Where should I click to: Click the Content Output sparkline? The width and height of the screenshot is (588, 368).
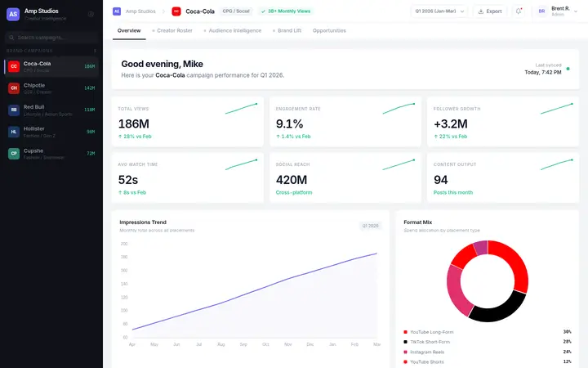(556, 164)
